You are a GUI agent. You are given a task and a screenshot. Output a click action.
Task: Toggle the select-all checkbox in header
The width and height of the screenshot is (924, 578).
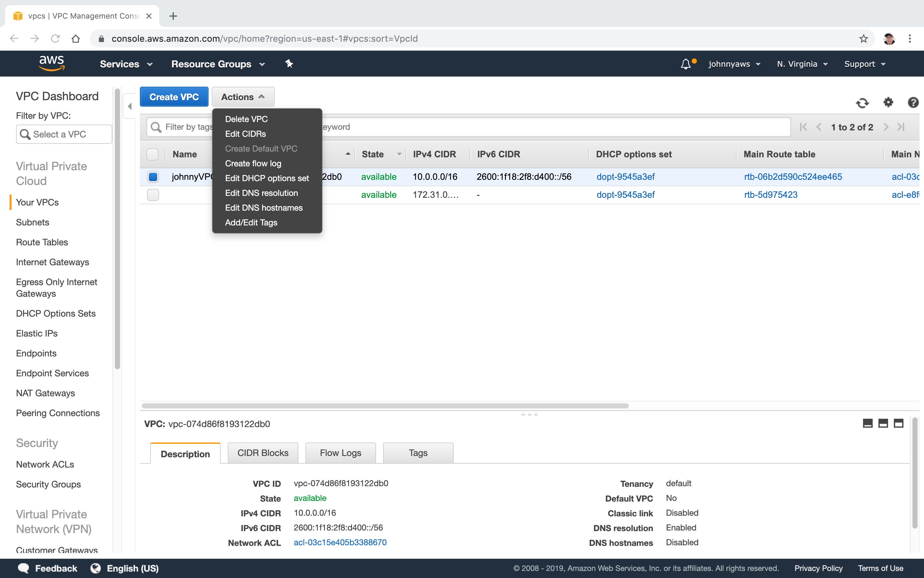coord(152,154)
